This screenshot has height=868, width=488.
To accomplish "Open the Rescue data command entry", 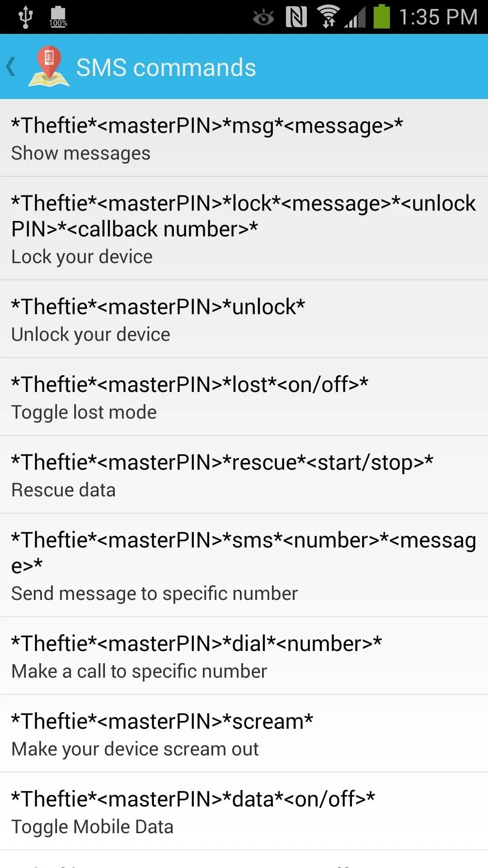I will 244,475.
